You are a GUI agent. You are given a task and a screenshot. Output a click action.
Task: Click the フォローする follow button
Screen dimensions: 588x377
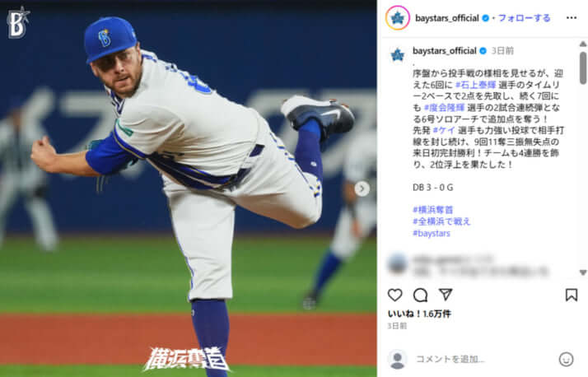524,18
